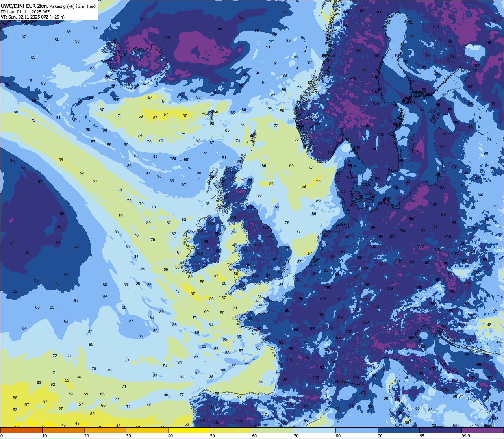Click the '78' humidity value on map
This screenshot has height=439, width=504.
120,190
